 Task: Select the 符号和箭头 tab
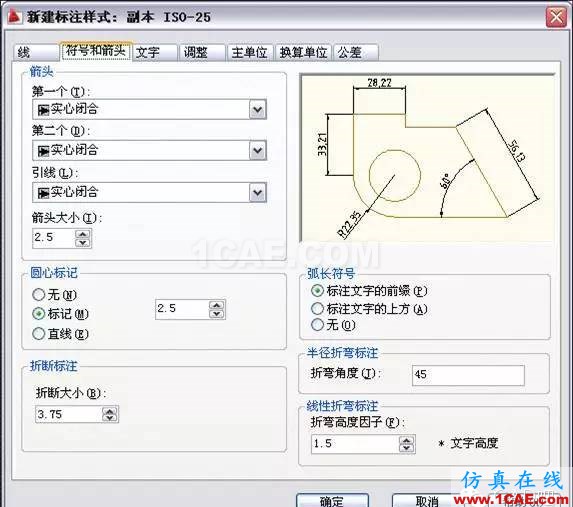point(95,51)
